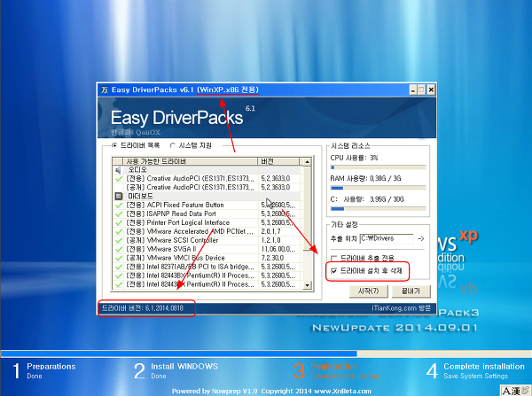Toggle checkmark for Printer Port Logical Interface
The image size is (532, 396).
click(119, 222)
